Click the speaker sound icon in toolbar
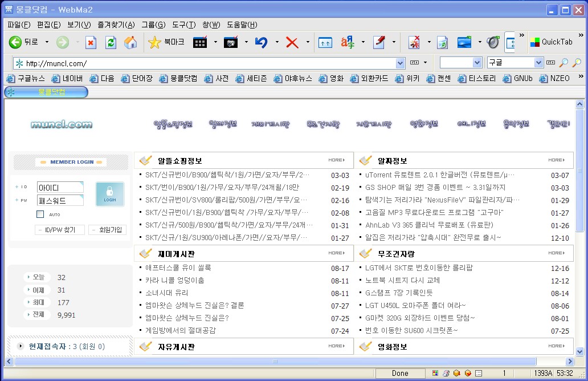The image size is (588, 381). [x=493, y=42]
